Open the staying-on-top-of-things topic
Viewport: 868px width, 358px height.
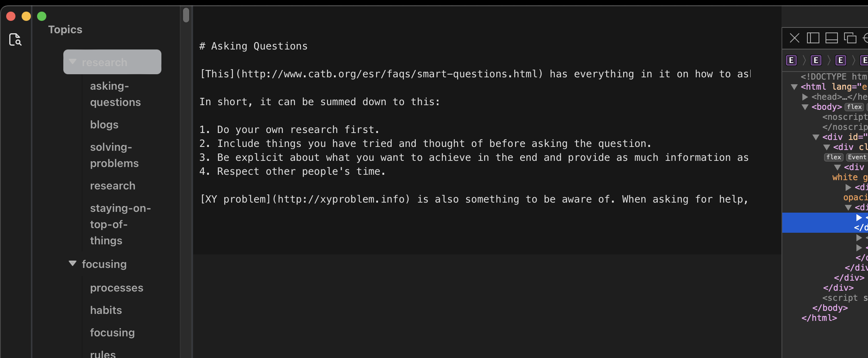[120, 224]
